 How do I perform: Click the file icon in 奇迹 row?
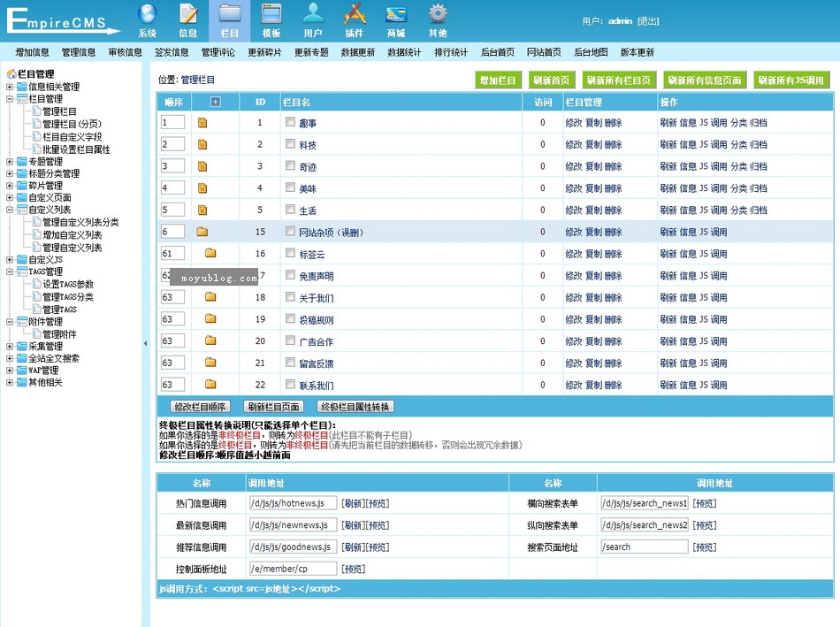[x=202, y=166]
